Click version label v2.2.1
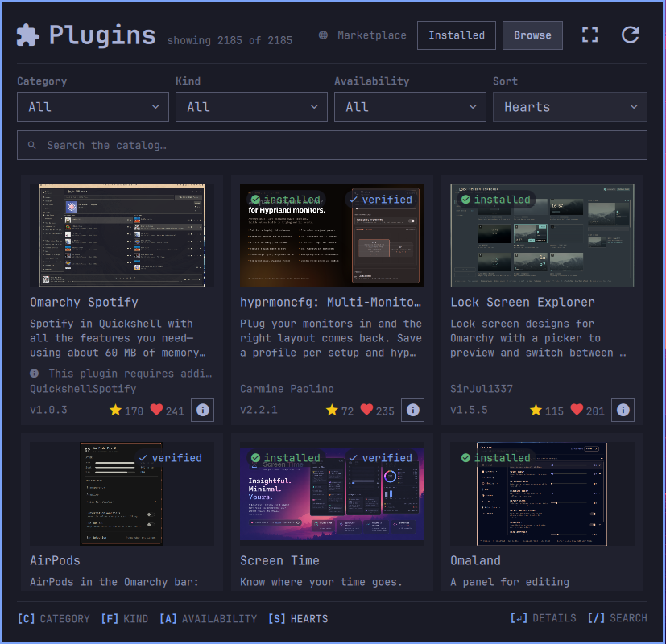The image size is (666, 644). [x=259, y=410]
